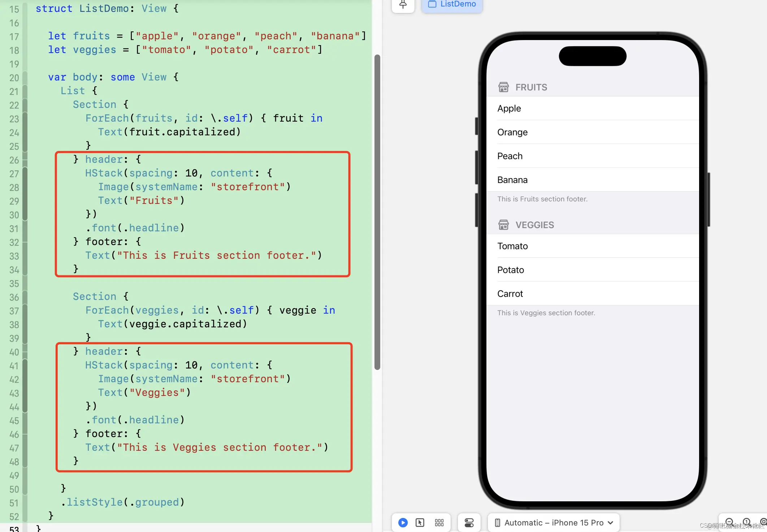Expand the Automatic iPhone 15 Pro selector

(554, 523)
